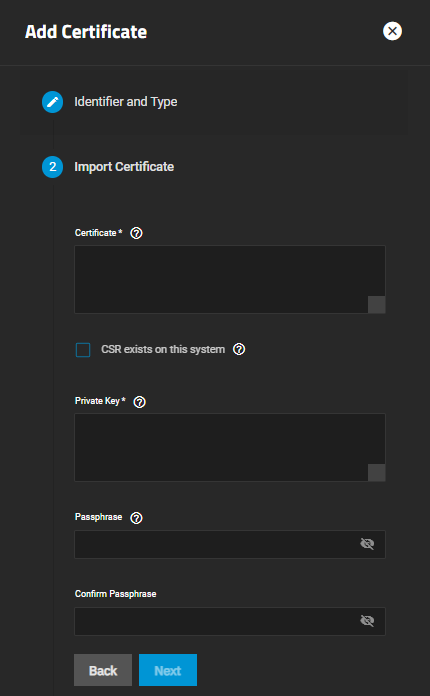430x696 pixels.
Task: Grab the Private Key text area resize handle
Action: pos(376,472)
